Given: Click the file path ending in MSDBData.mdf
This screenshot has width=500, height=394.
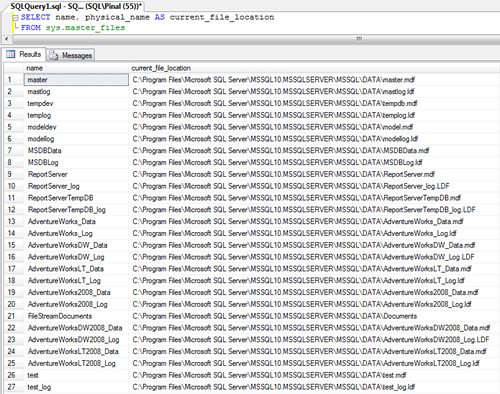Looking at the screenshot, I should pos(281,151).
